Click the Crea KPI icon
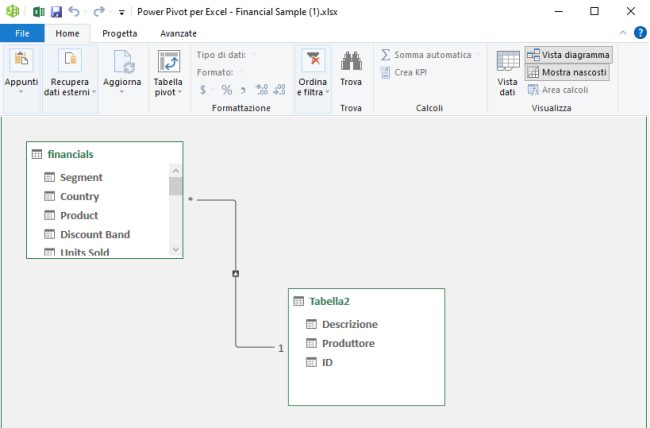Screen dimensions: 650x428 click(x=385, y=73)
